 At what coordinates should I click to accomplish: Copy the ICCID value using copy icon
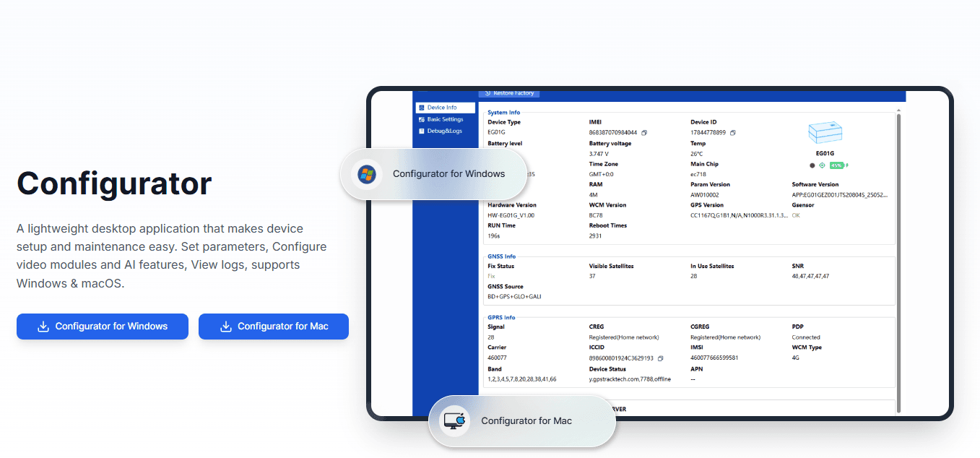660,358
